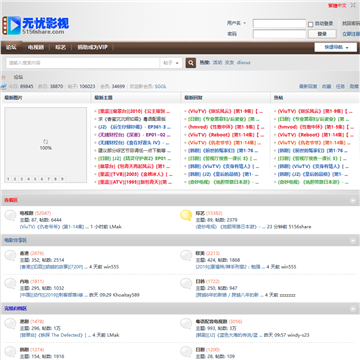Image resolution: width=360 pixels, height=360 pixels.
Task: Open the (J2) EP961 thread in 最新主题
Action: coord(134,127)
